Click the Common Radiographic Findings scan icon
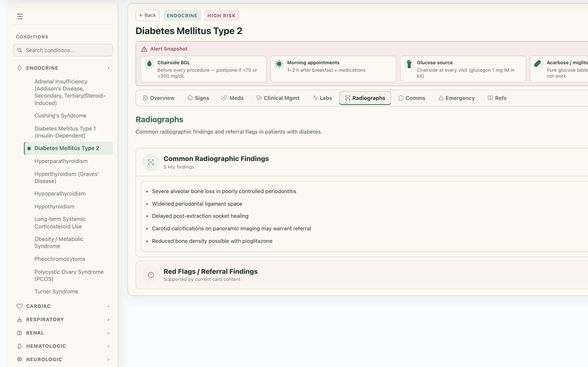Screen dimensions: 588x367 [x=151, y=162]
